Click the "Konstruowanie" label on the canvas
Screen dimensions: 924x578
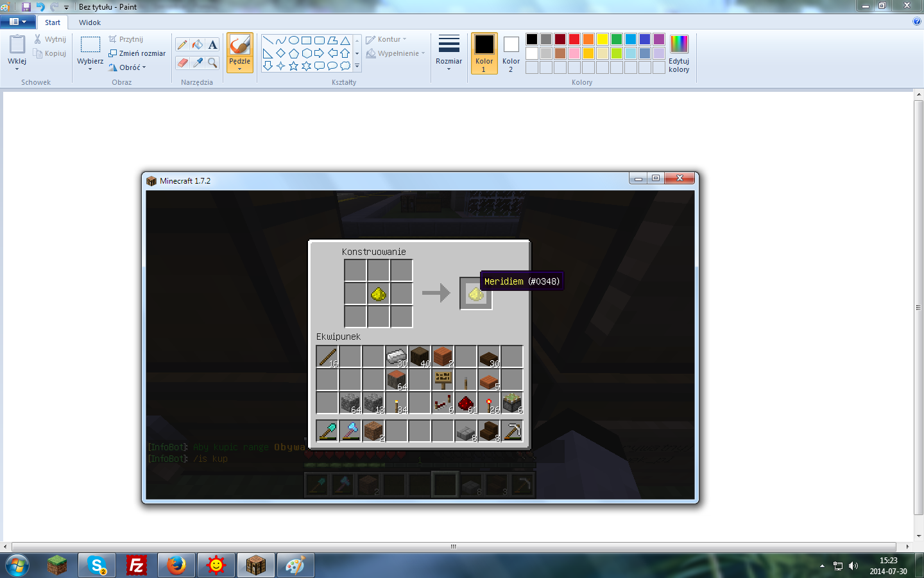click(x=374, y=252)
